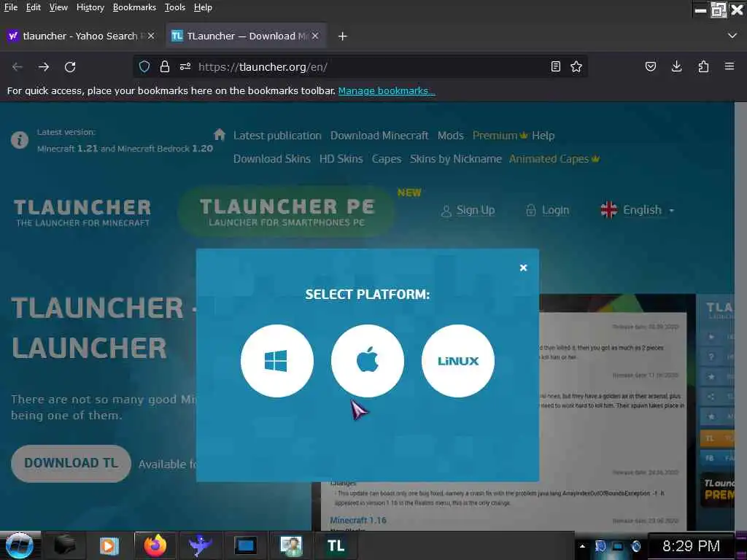The width and height of the screenshot is (747, 560).
Task: Choose the Linux platform icon
Action: 458,361
